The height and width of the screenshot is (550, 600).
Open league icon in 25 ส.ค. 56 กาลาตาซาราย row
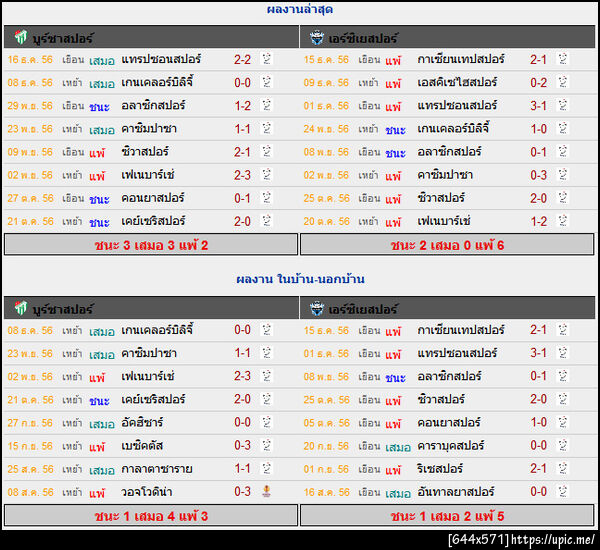pos(266,468)
